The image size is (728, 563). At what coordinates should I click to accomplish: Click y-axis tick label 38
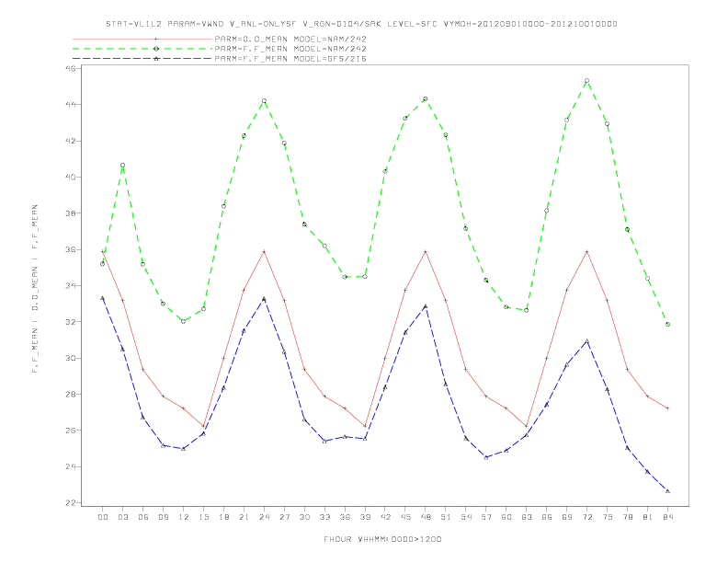pos(72,213)
